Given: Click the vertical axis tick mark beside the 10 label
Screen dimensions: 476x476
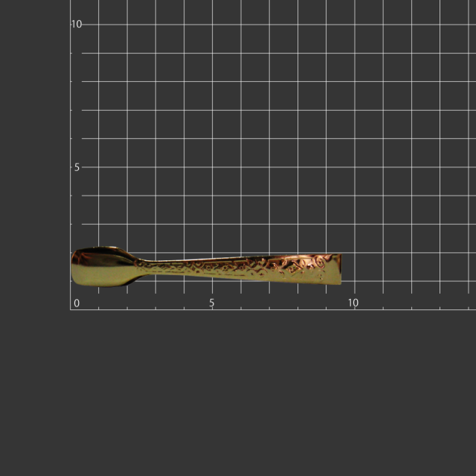Looking at the screenshot, I should tap(73, 25).
